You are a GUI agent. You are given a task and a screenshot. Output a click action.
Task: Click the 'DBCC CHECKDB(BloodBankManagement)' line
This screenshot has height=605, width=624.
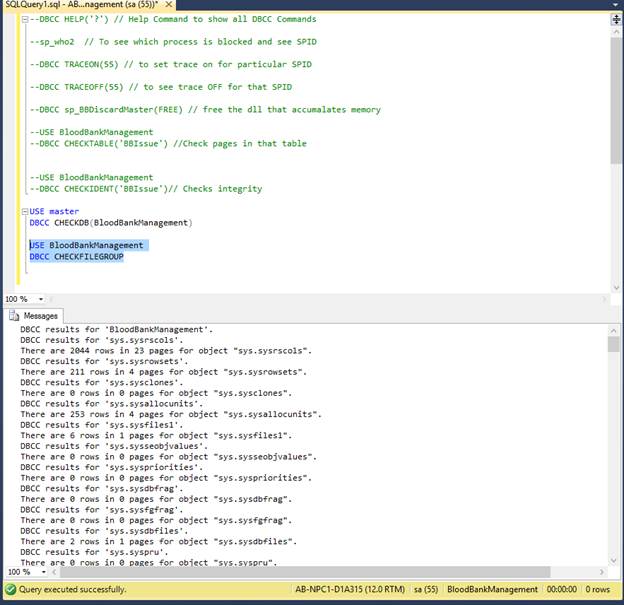(x=111, y=223)
